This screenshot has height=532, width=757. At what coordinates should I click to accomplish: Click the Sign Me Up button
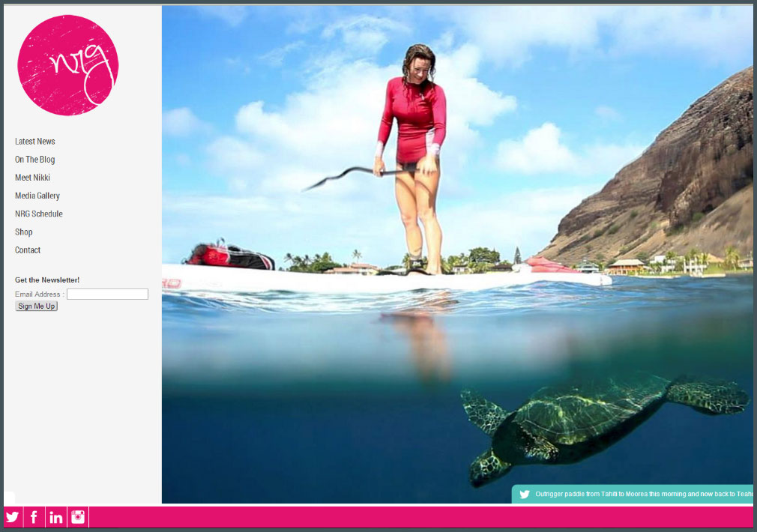(36, 306)
